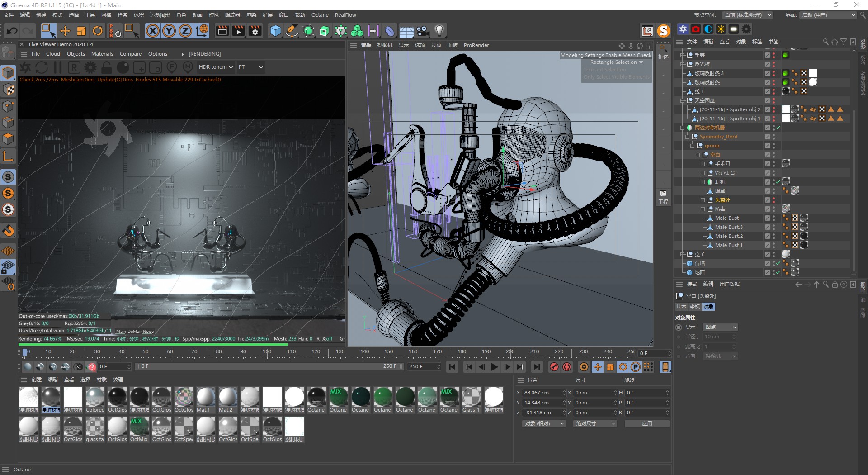868x475 pixels.
Task: Toggle X axis lock
Action: (x=153, y=31)
